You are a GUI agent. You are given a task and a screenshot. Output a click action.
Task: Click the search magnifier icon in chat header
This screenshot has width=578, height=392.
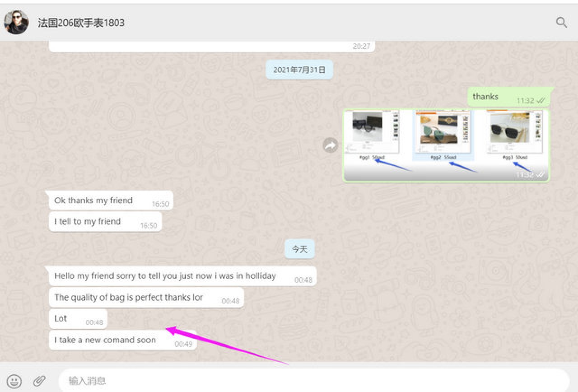(561, 23)
